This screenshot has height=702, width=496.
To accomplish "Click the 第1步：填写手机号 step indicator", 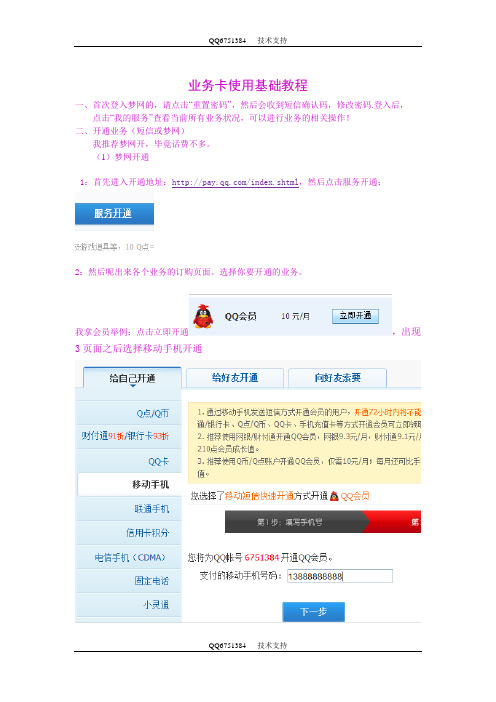I will pos(296,522).
